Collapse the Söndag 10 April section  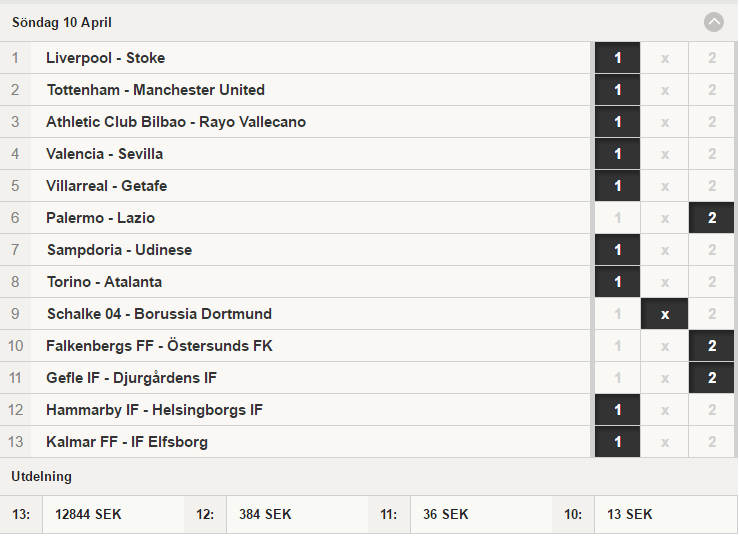[714, 22]
